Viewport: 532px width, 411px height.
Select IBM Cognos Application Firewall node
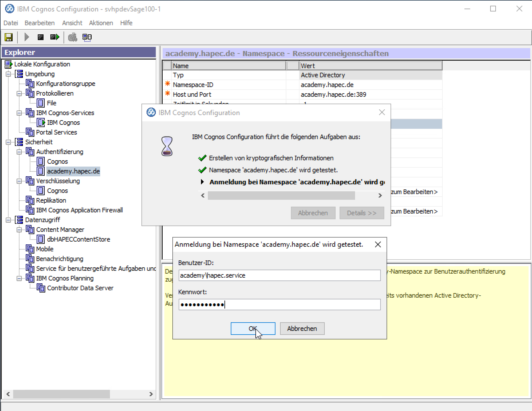click(x=79, y=210)
